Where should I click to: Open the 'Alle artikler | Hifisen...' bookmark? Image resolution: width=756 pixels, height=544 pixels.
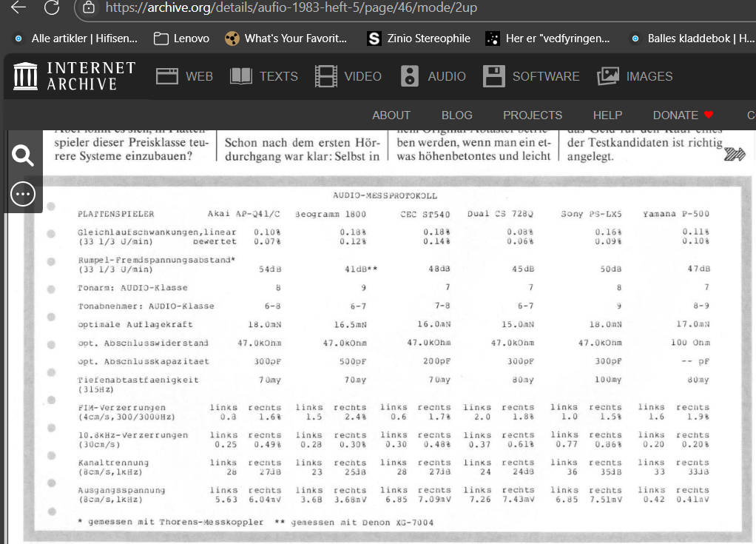(75, 38)
